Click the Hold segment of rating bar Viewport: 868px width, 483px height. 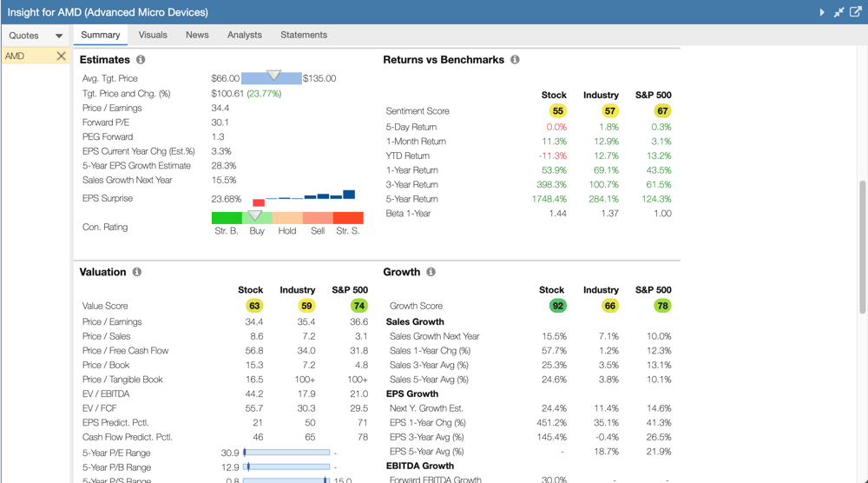coord(287,218)
